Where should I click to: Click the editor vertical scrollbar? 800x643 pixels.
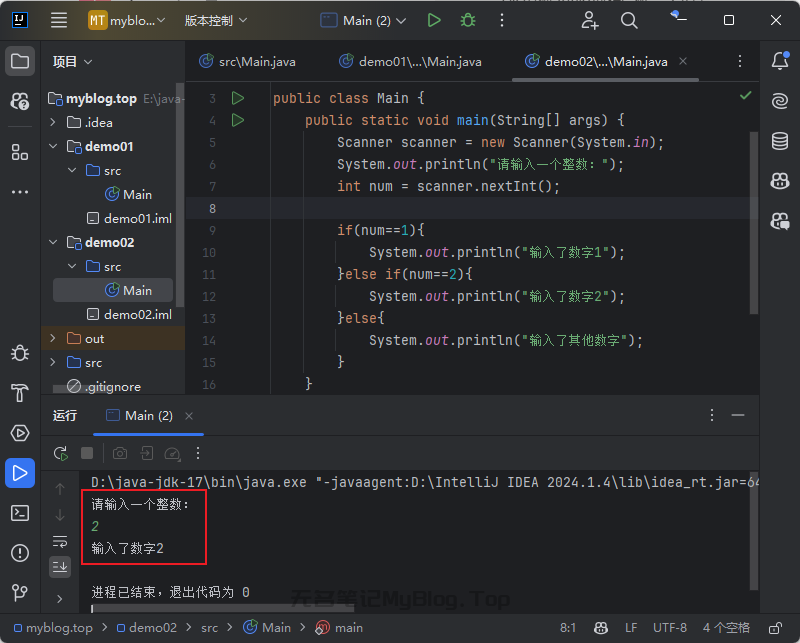(x=754, y=222)
